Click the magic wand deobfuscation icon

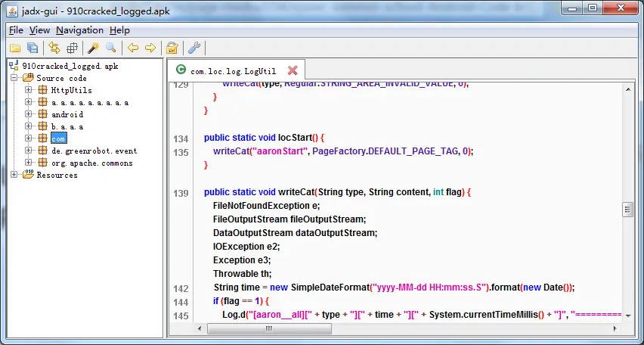(93, 48)
